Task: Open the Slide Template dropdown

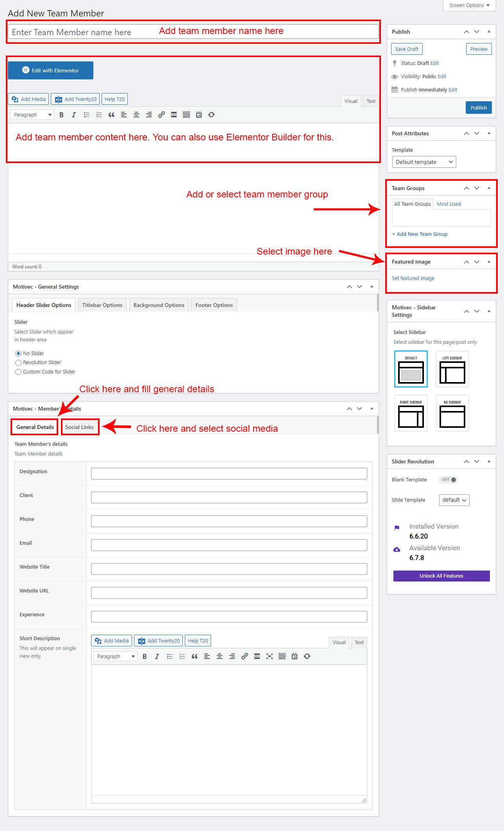Action: 454,500
